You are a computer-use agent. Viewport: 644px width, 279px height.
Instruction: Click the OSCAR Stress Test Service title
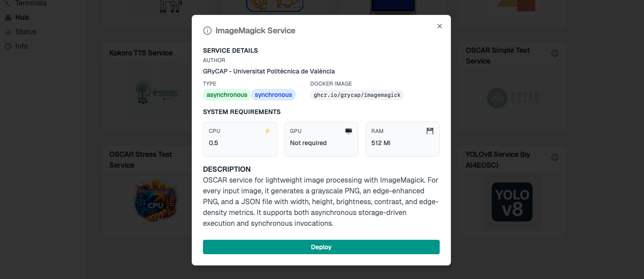tap(141, 159)
